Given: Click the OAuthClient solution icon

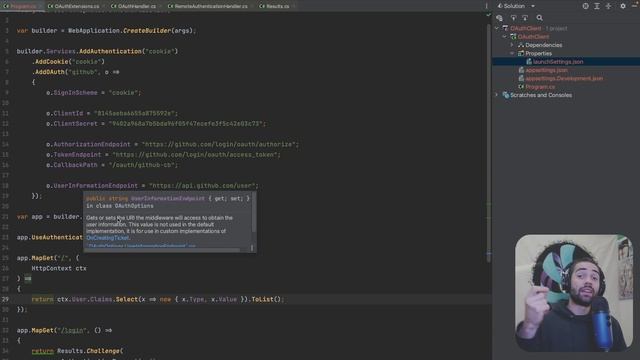Looking at the screenshot, I should pos(505,28).
